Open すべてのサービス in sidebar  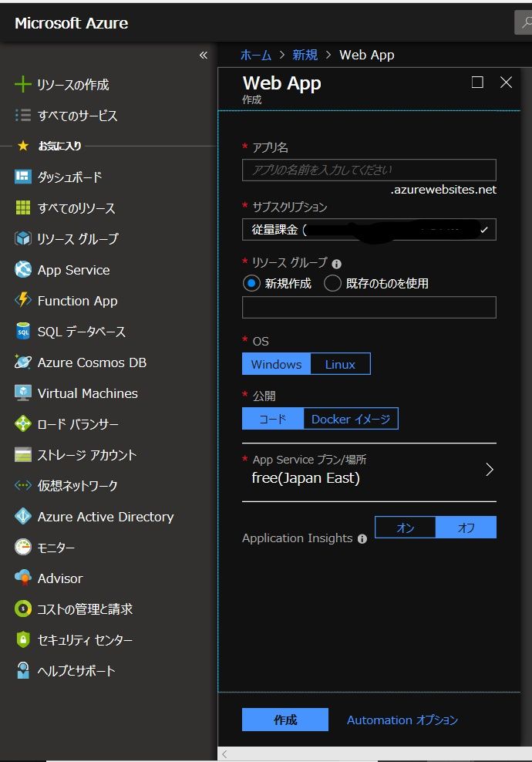coord(77,115)
